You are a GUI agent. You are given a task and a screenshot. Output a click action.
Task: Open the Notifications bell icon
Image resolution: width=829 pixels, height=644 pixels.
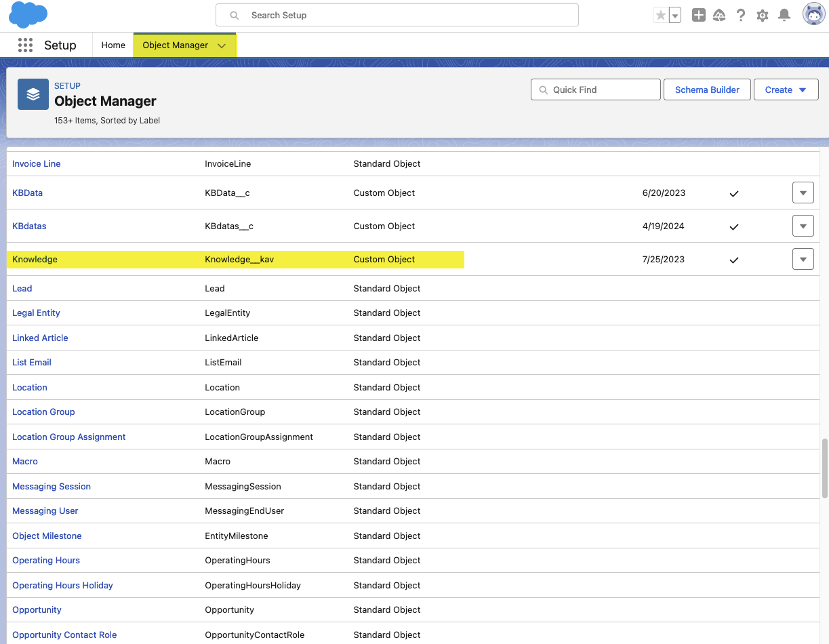click(x=784, y=14)
